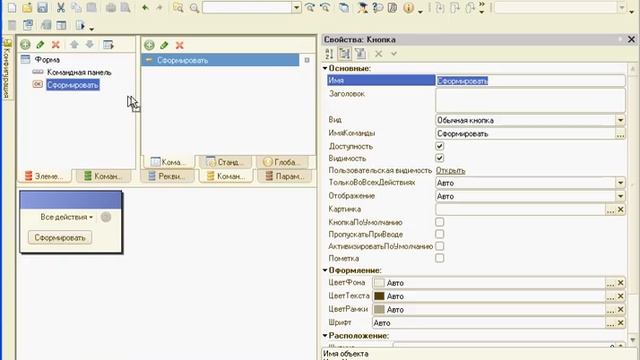This screenshot has height=360, width=640.
Task: Open the Вид dropdown Обычная кнопка
Action: tap(620, 120)
